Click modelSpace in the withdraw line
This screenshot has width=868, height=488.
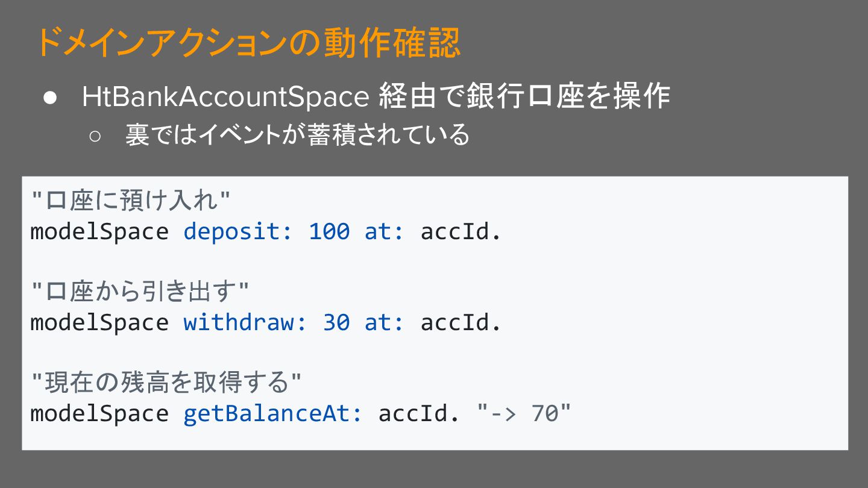(x=99, y=322)
